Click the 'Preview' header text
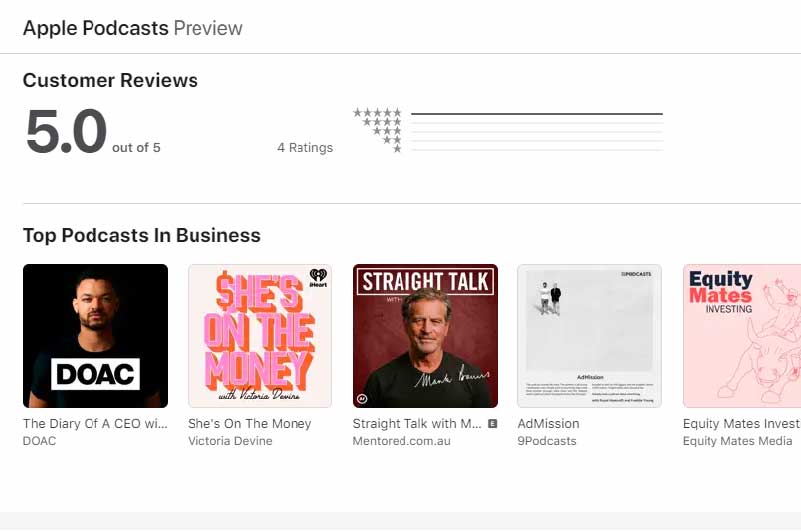This screenshot has height=531, width=801. tap(208, 28)
